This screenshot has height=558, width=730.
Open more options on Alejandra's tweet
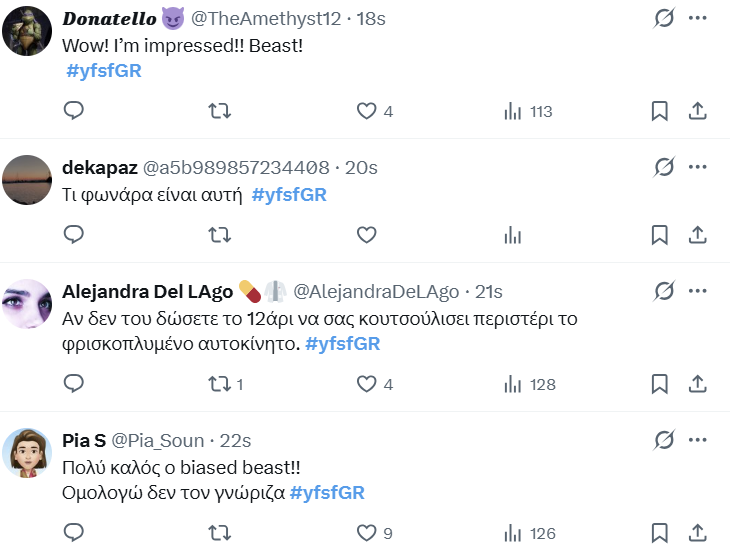click(698, 291)
